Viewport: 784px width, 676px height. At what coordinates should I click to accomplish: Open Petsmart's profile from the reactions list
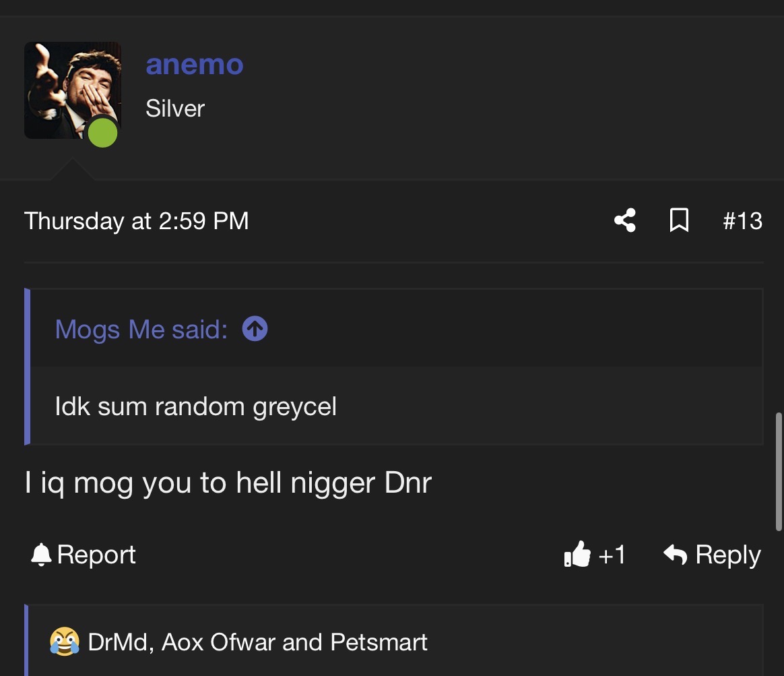point(379,642)
